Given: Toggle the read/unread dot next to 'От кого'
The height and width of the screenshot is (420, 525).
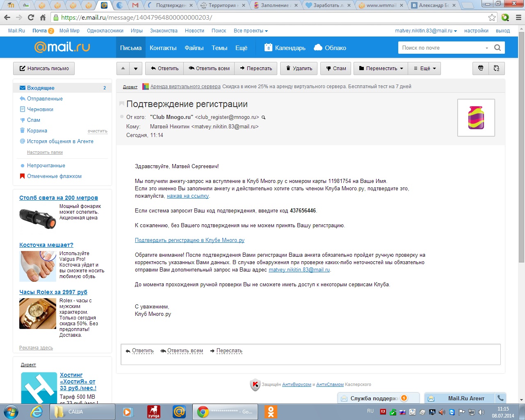Looking at the screenshot, I should [121, 117].
